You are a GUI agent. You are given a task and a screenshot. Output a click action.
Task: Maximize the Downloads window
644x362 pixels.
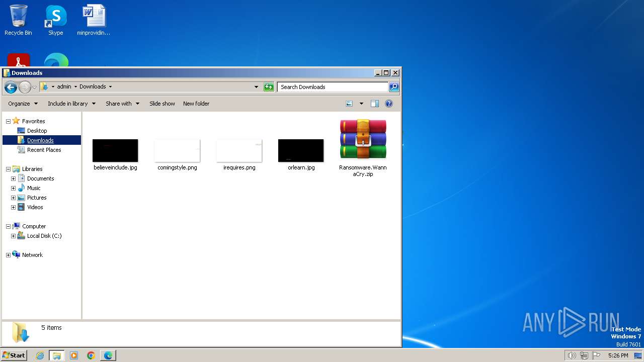pyautogui.click(x=386, y=73)
